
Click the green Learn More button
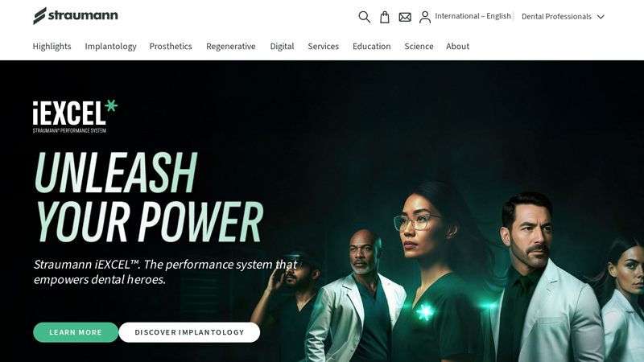pyautogui.click(x=76, y=332)
